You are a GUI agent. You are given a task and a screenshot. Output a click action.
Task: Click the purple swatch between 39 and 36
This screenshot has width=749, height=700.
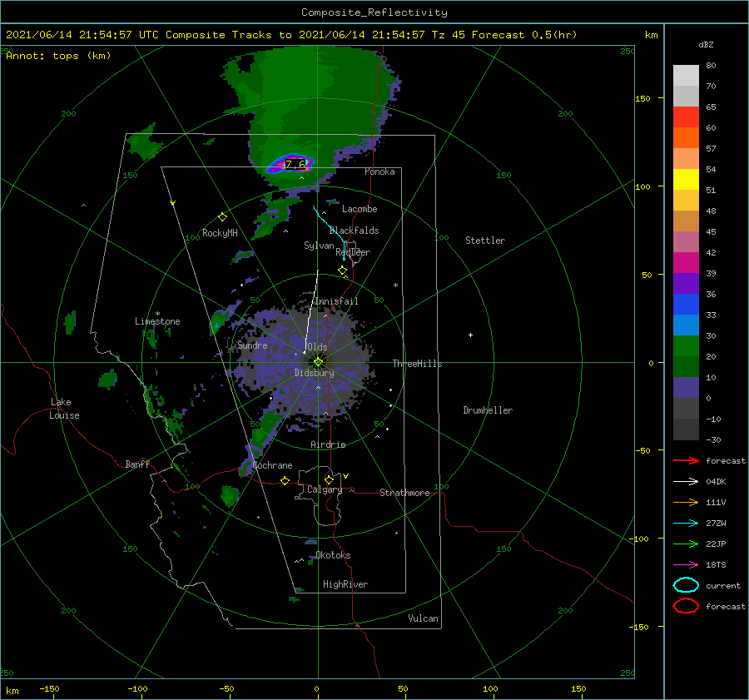(x=686, y=283)
